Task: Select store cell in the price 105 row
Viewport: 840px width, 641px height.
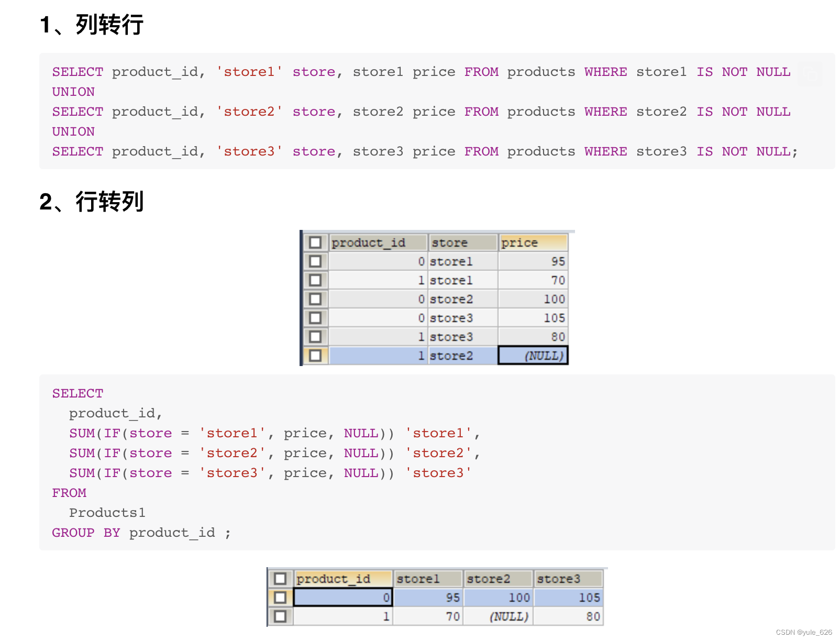Action: click(462, 318)
